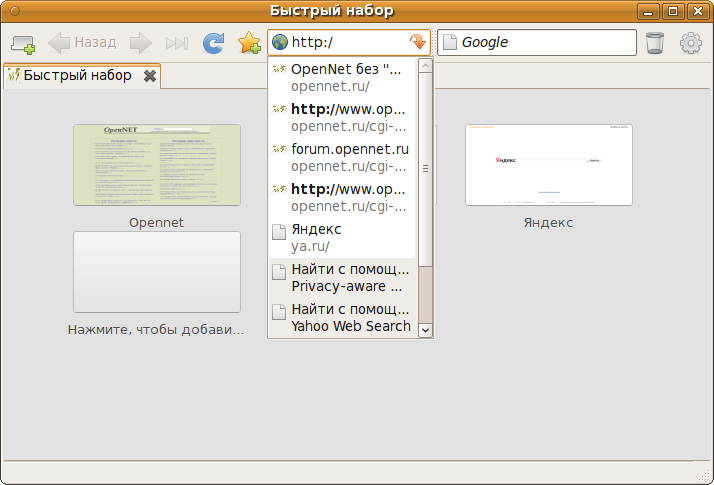Viewport: 714px width, 485px height.
Task: Click the favicon of OpenNet без suggestion
Action: 279,70
